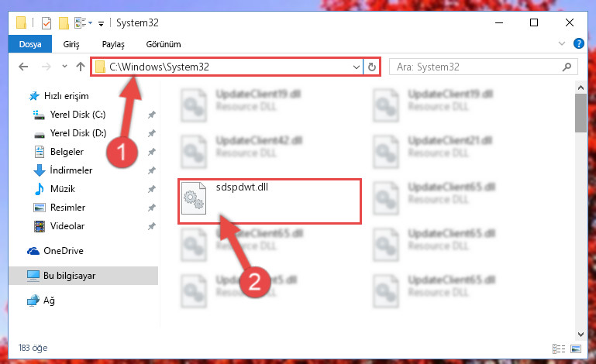Open recent locations dropdown arrow
This screenshot has width=596, height=364.
[64, 67]
